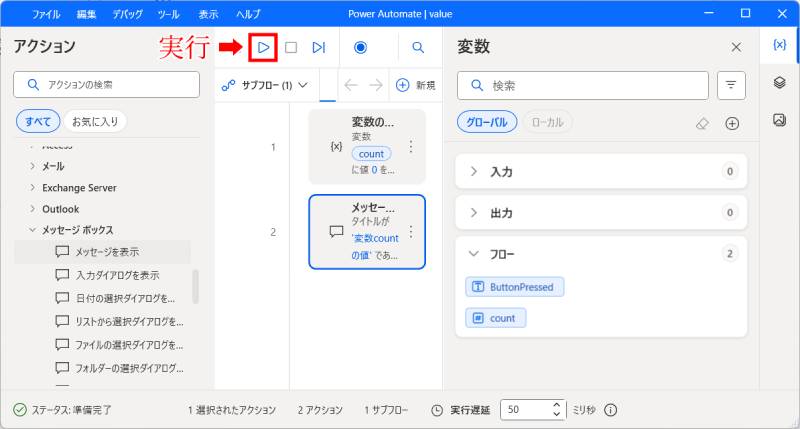Go back with left arrow
This screenshot has height=429, width=800.
(x=351, y=85)
